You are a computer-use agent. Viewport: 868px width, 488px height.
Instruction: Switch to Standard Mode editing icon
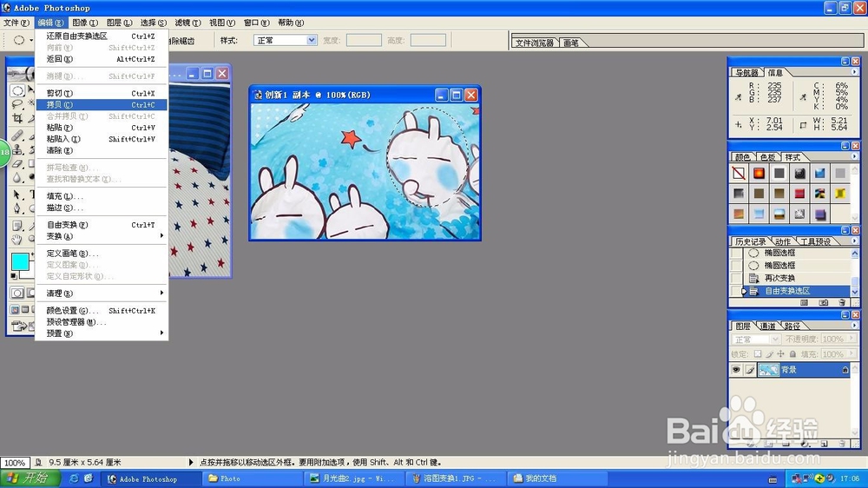(17, 293)
